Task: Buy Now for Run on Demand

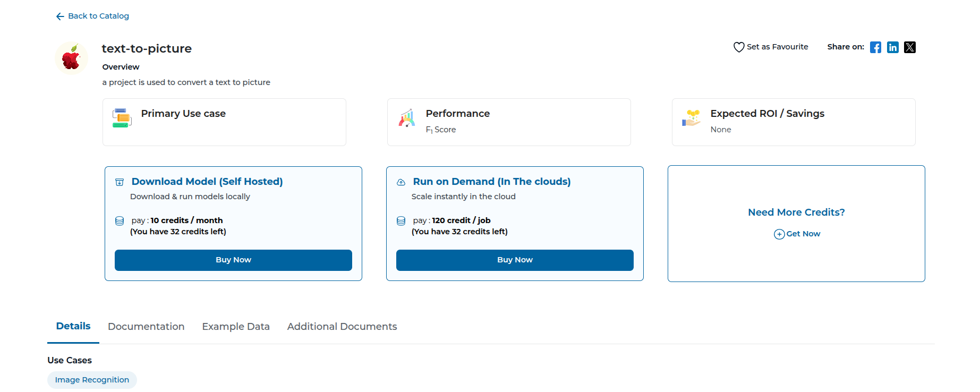Action: pos(515,260)
